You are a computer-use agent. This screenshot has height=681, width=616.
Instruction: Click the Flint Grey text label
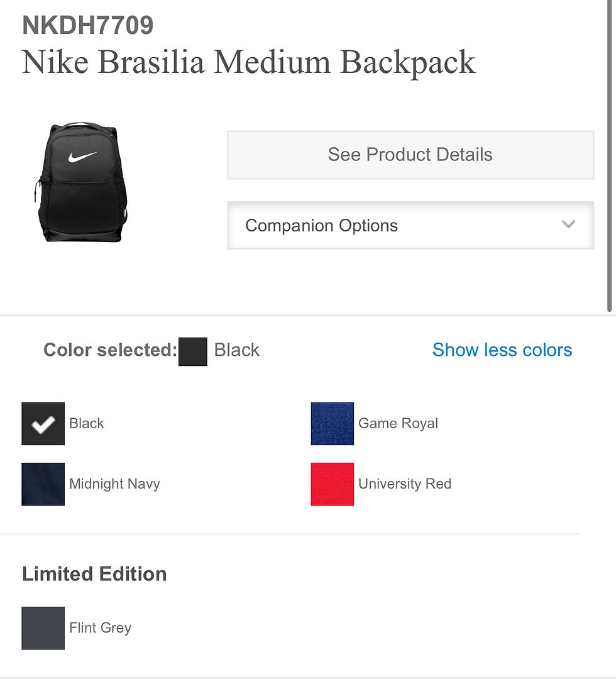click(x=100, y=628)
